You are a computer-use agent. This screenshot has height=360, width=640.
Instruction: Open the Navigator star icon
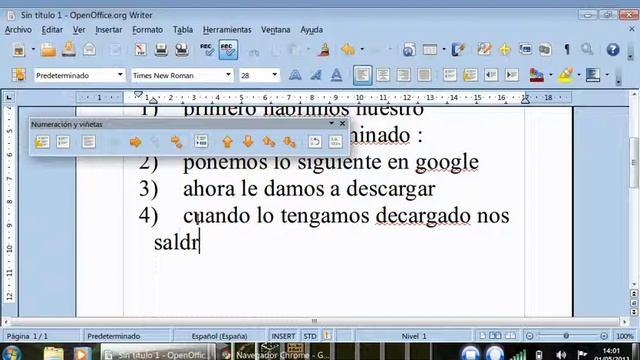(505, 50)
